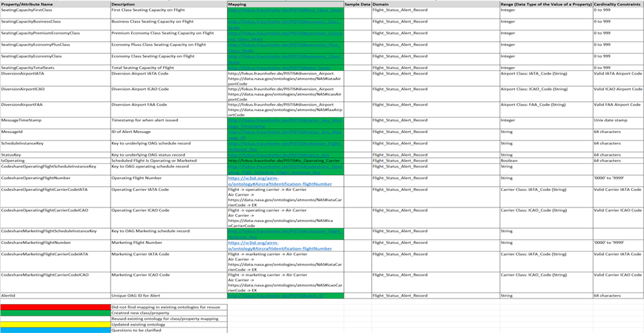This screenshot has width=644, height=335.
Task: Select the Sample Data column header
Action: point(358,4)
